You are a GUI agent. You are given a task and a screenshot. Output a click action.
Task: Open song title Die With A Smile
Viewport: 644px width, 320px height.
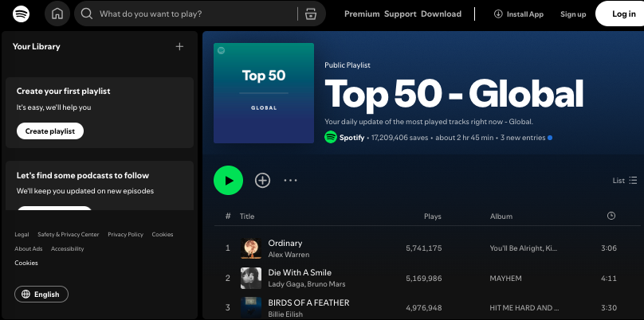tap(300, 272)
